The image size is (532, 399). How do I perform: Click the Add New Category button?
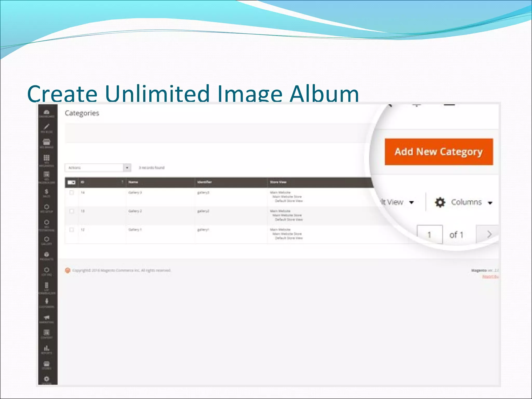pyautogui.click(x=439, y=152)
